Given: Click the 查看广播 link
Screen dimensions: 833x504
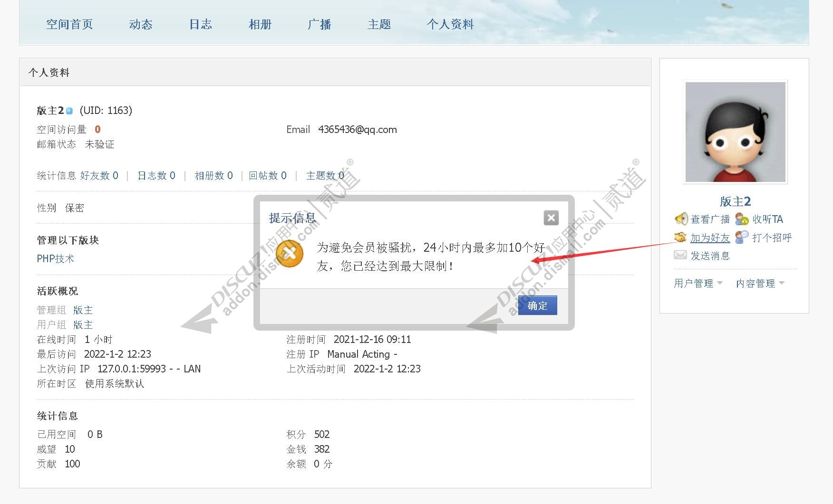Looking at the screenshot, I should 710,219.
